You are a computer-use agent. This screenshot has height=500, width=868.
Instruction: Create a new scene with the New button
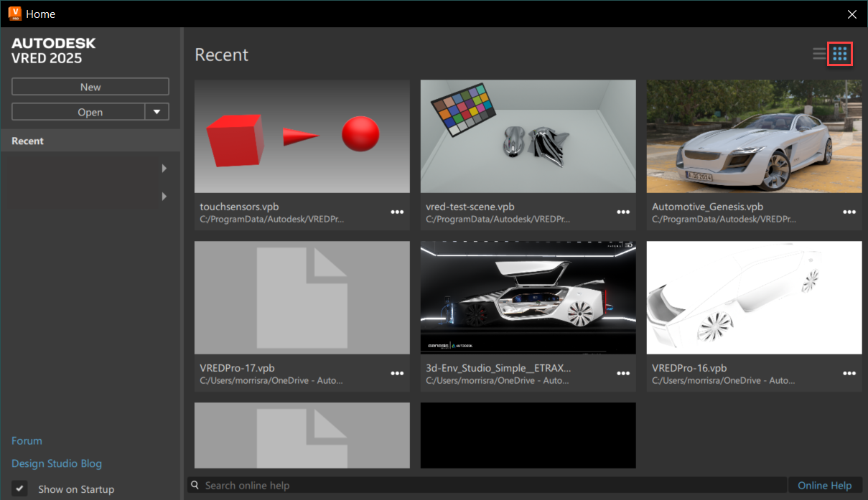pos(90,86)
